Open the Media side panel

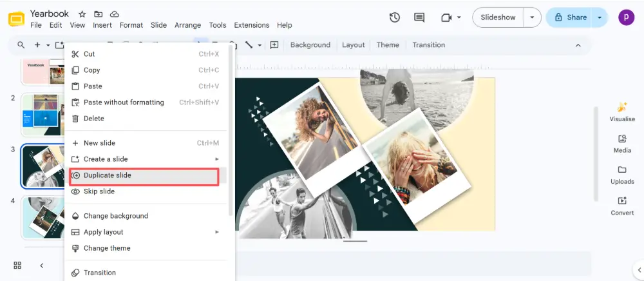[x=622, y=143]
